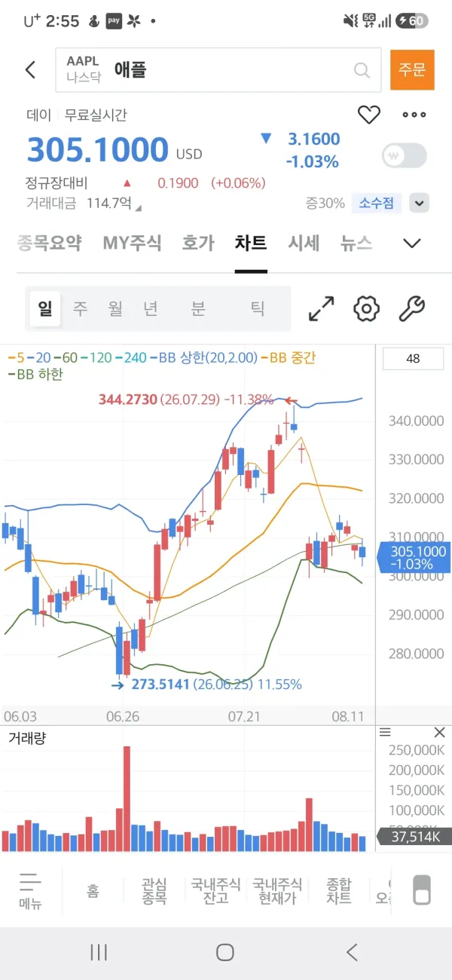
Task: Expand the tab list chevron
Action: click(412, 243)
